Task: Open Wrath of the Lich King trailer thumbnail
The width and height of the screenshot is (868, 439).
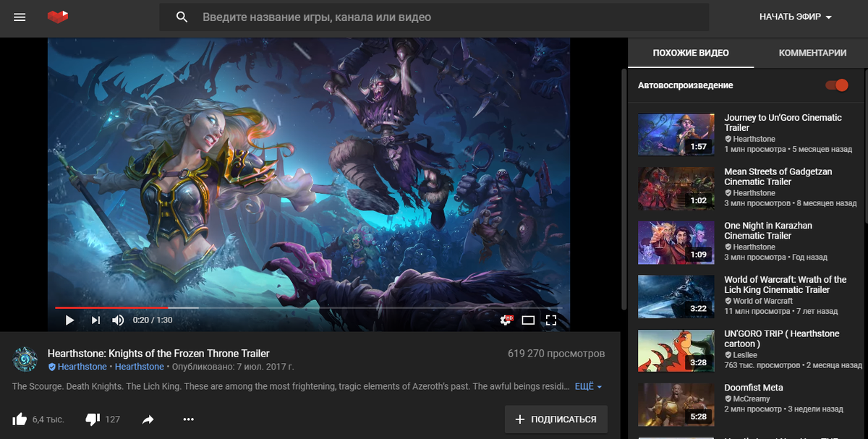Action: [676, 297]
